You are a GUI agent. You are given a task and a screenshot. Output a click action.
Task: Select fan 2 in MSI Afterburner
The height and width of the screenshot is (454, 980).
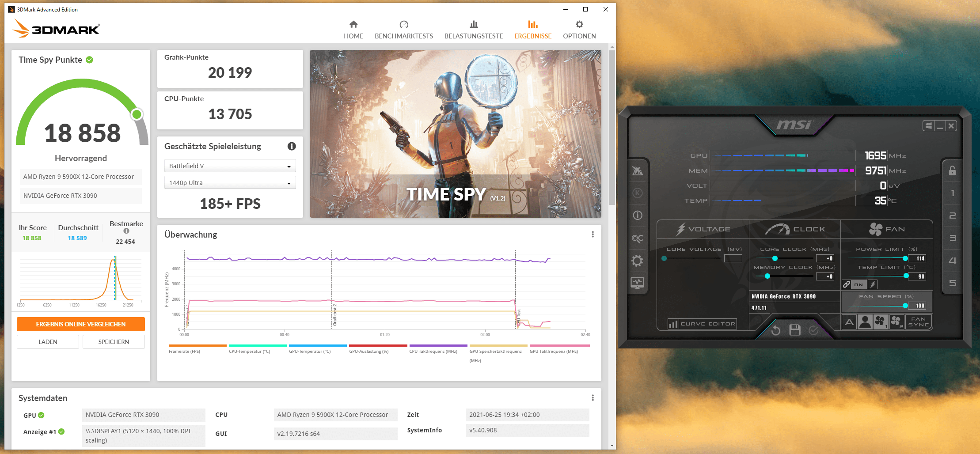[x=896, y=322]
